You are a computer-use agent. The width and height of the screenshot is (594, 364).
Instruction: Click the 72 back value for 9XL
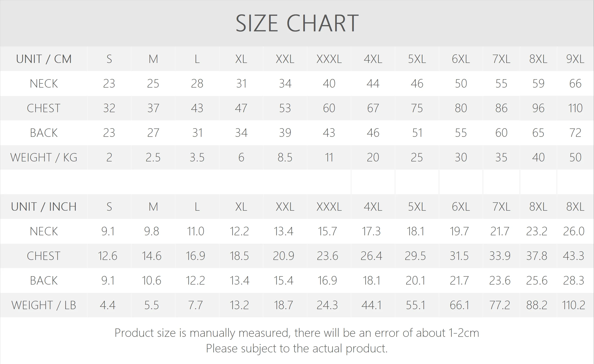coord(575,133)
